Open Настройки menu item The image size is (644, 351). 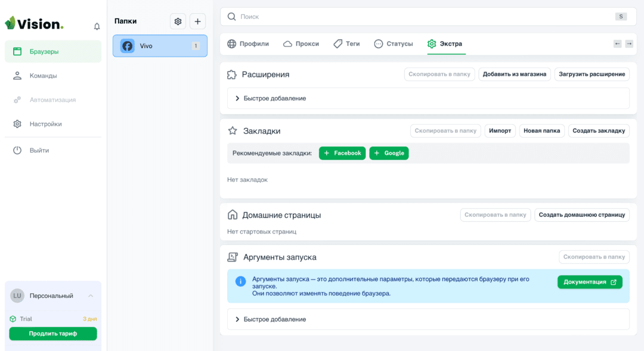[x=53, y=124]
